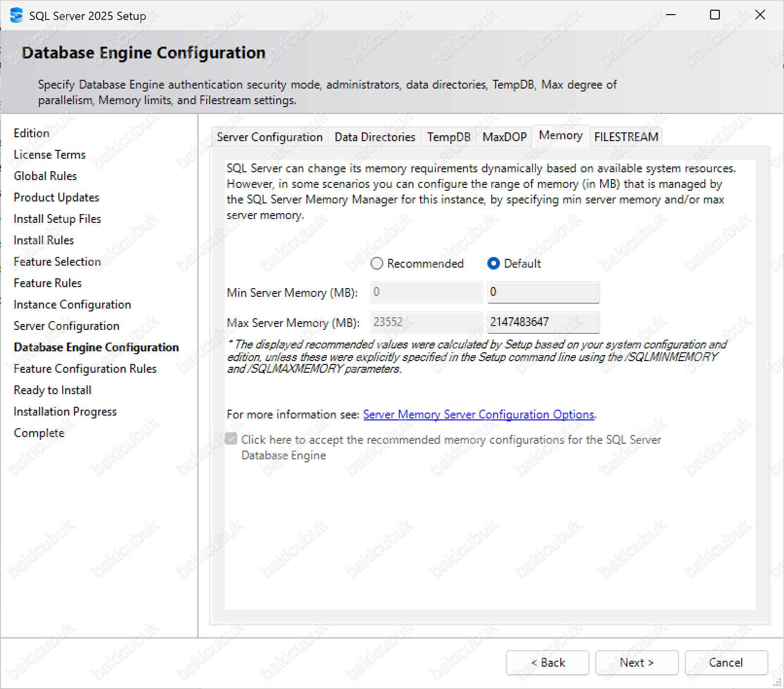Open the Data Directories tab

pyautogui.click(x=374, y=137)
